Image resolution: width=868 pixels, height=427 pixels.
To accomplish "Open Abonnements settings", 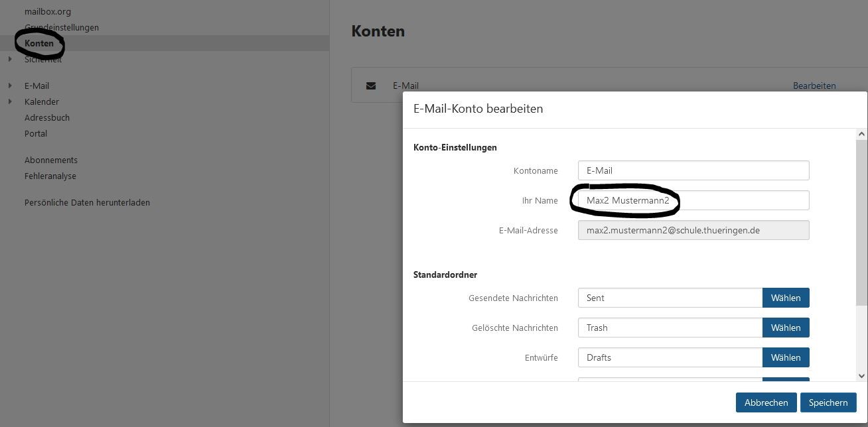I will 51,160.
